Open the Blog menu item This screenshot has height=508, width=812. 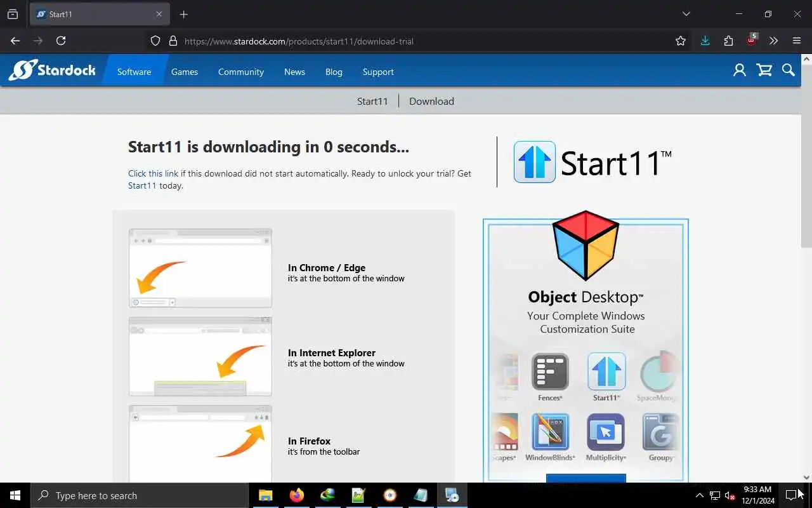[334, 72]
